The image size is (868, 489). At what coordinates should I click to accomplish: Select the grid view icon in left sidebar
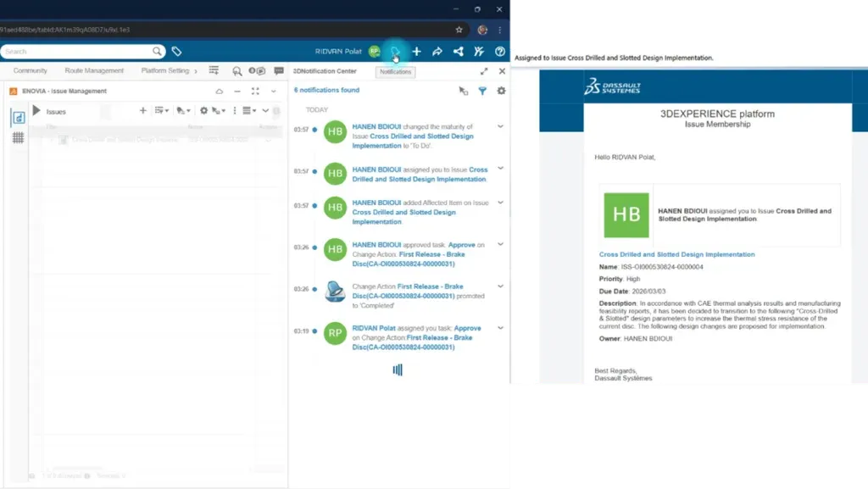(19, 138)
